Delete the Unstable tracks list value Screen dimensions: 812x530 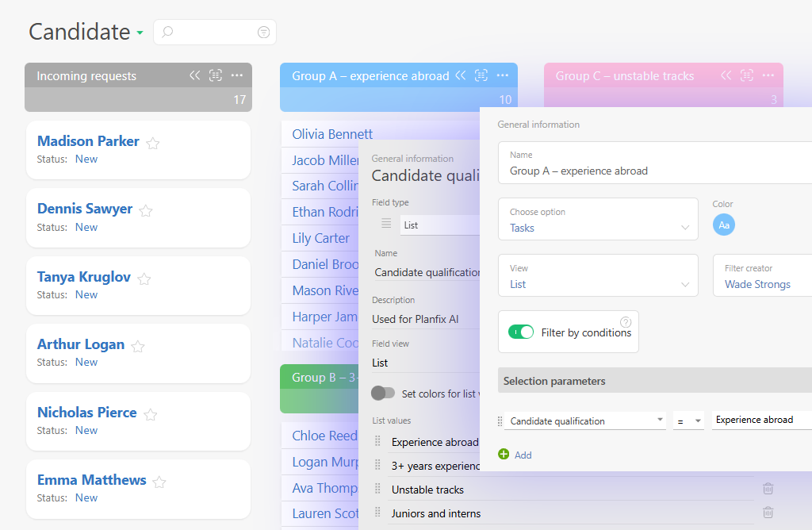click(x=768, y=489)
